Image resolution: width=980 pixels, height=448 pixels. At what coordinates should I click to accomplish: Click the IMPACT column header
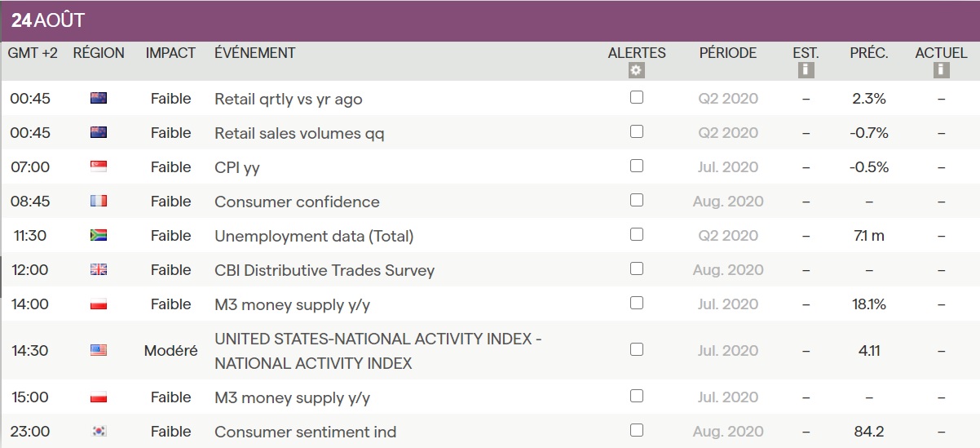[x=170, y=53]
